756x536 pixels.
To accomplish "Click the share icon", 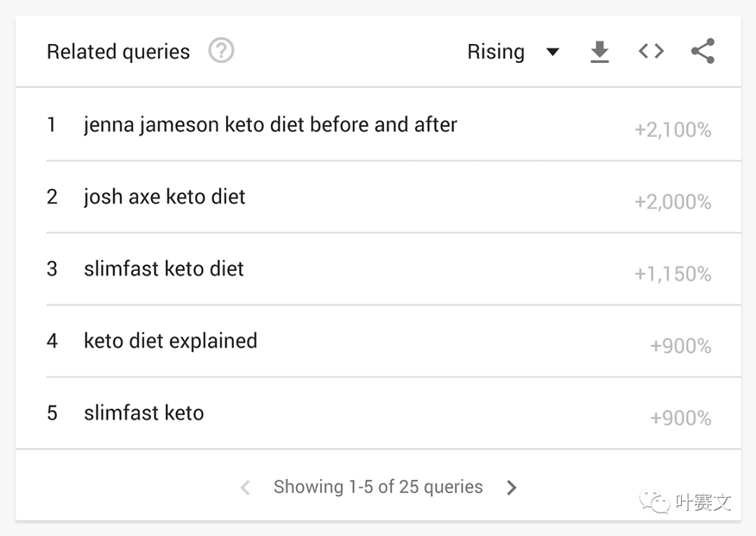I will click(703, 51).
